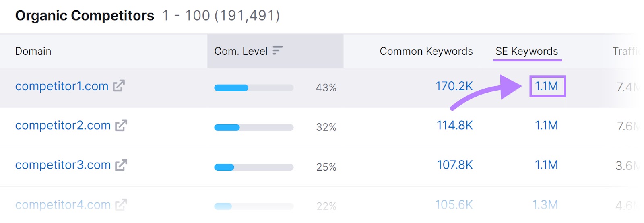Screen dimensions: 644x223
Task: Click the competitor2.com domain link
Action: click(63, 126)
